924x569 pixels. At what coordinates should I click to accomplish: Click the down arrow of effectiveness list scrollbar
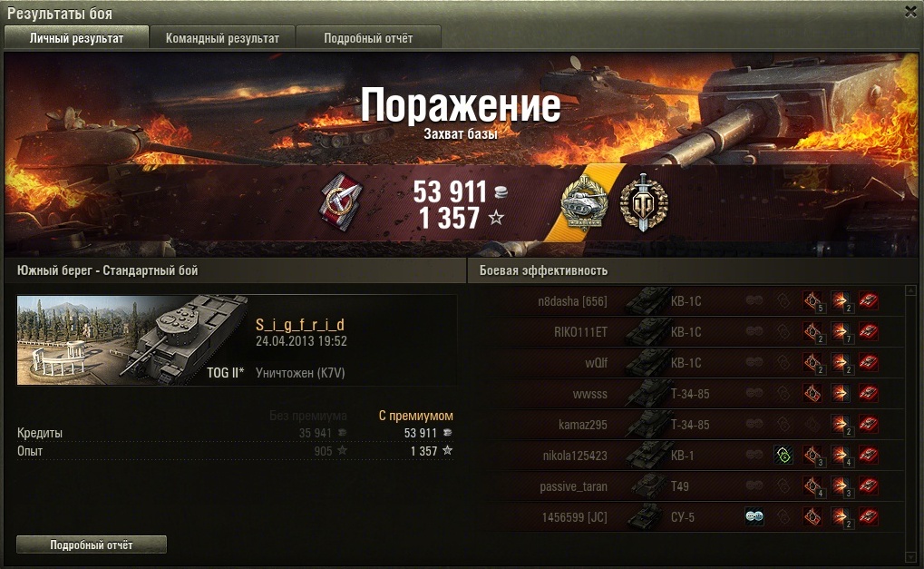tap(909, 556)
